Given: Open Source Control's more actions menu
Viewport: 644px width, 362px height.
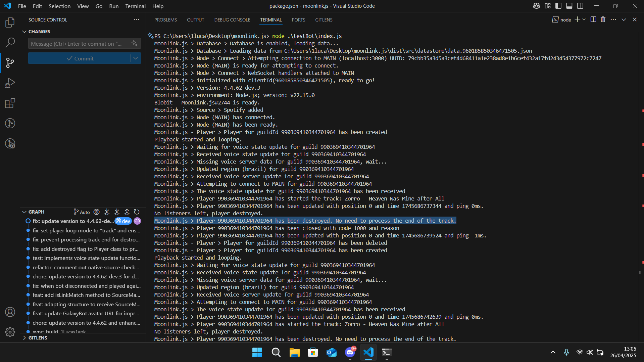Looking at the screenshot, I should coord(136,19).
